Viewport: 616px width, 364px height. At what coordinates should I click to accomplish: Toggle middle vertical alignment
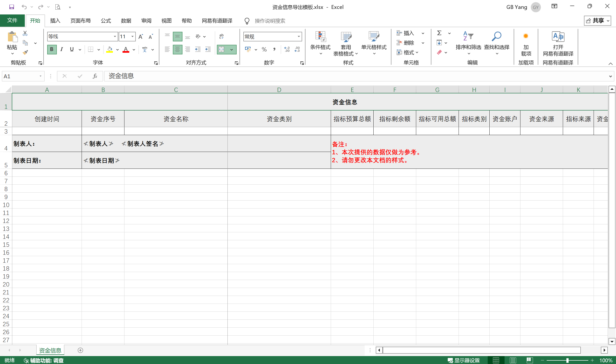click(x=178, y=37)
